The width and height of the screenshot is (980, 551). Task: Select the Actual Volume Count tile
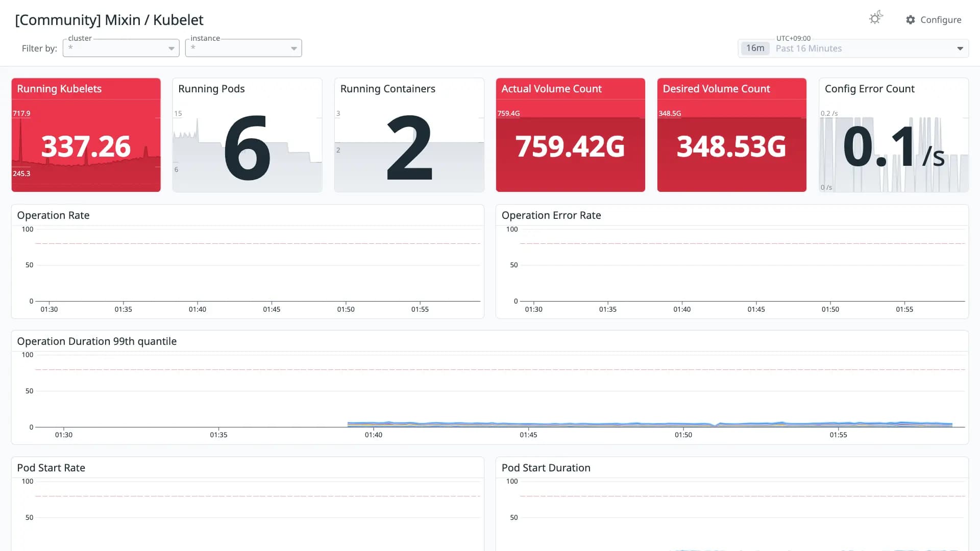(x=570, y=135)
